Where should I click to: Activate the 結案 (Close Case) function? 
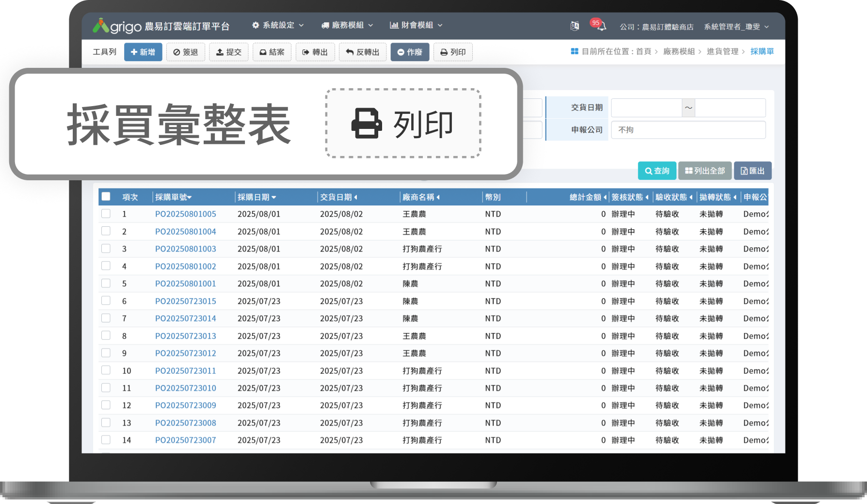(272, 52)
